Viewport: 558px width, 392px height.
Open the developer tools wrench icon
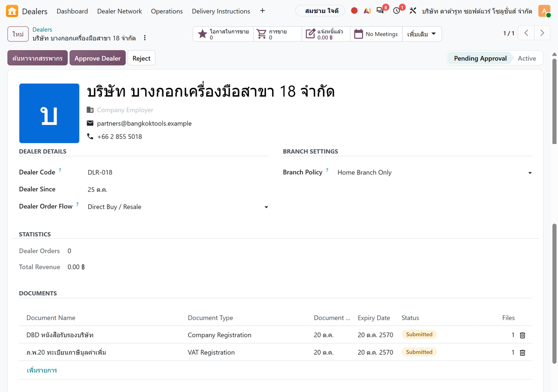coord(412,11)
